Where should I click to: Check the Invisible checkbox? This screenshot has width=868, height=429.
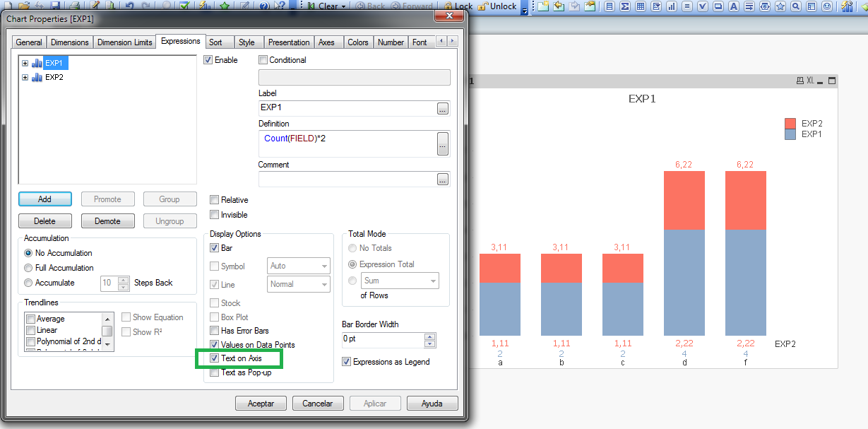215,215
